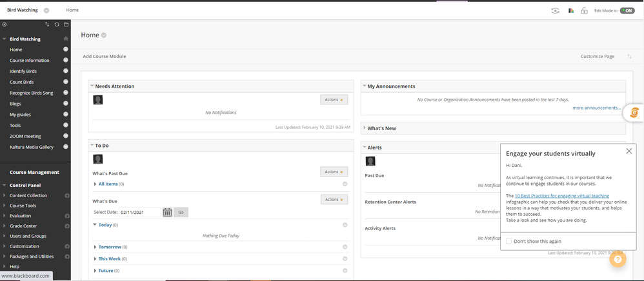Click the add menu item plus icon
The height and width of the screenshot is (281, 644).
[x=5, y=24]
